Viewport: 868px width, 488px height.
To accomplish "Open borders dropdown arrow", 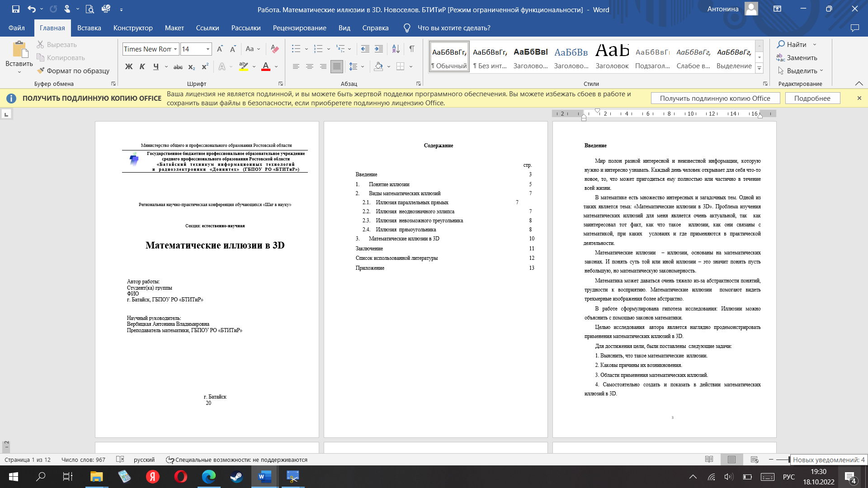I will click(x=411, y=67).
